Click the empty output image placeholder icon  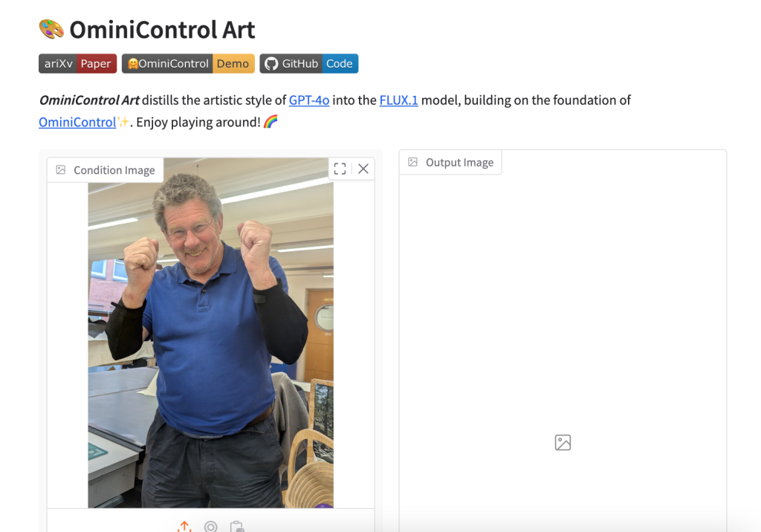(563, 442)
